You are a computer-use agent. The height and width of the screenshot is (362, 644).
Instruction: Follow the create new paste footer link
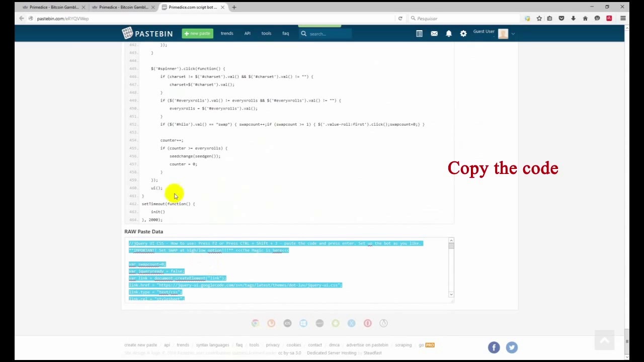pyautogui.click(x=140, y=345)
